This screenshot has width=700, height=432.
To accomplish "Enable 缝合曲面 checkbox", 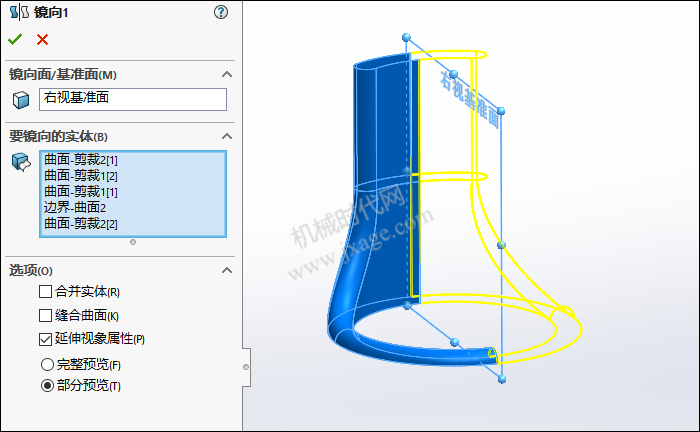I will coord(46,316).
